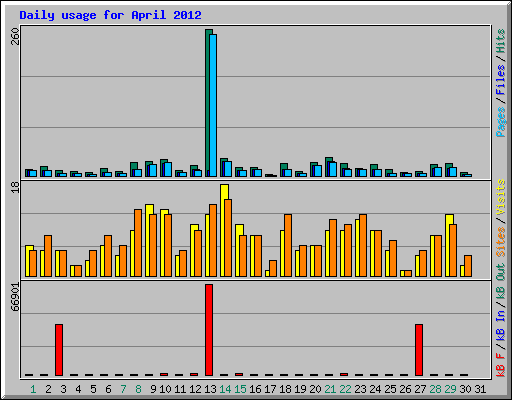Click day label 29 on axis
The image size is (512, 400).
pyautogui.click(x=450, y=389)
